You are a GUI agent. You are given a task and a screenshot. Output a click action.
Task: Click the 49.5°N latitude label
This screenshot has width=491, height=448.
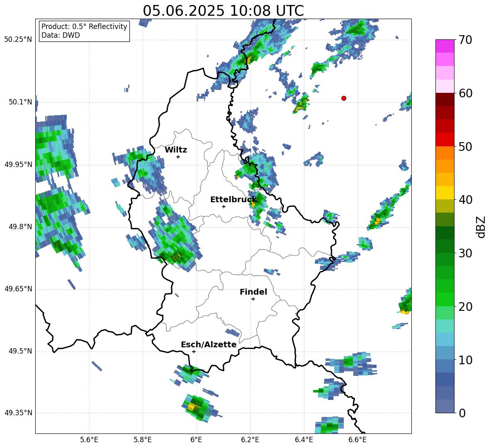(20, 351)
